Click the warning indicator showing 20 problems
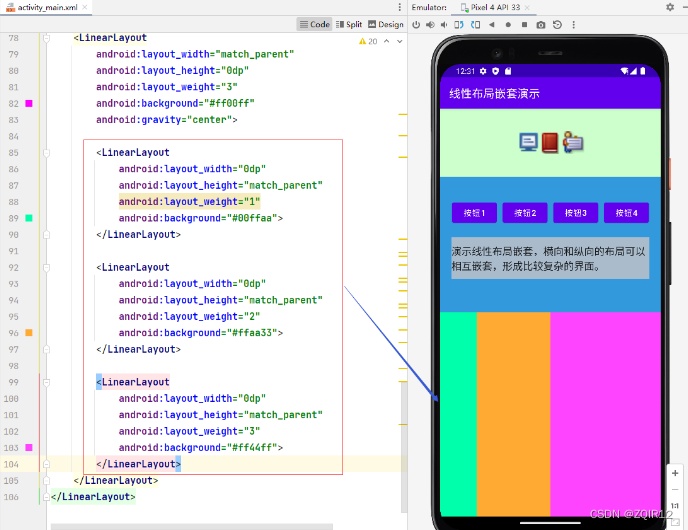This screenshot has width=688, height=530. [368, 41]
